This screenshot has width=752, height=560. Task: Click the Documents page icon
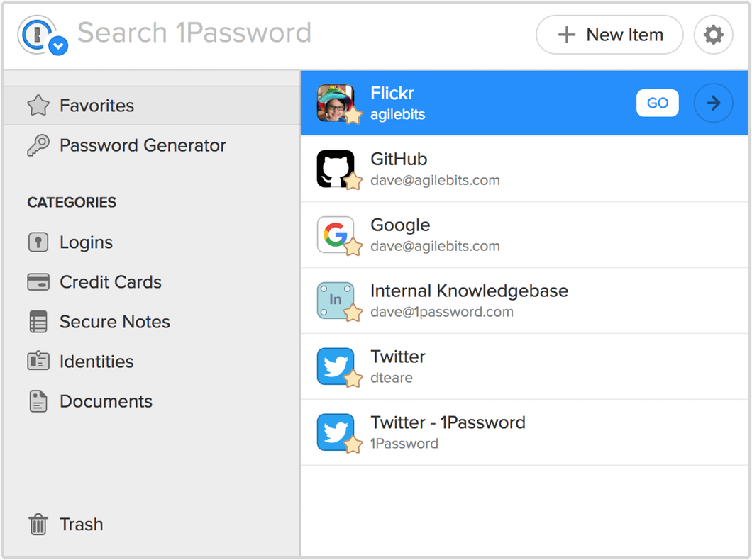click(38, 401)
